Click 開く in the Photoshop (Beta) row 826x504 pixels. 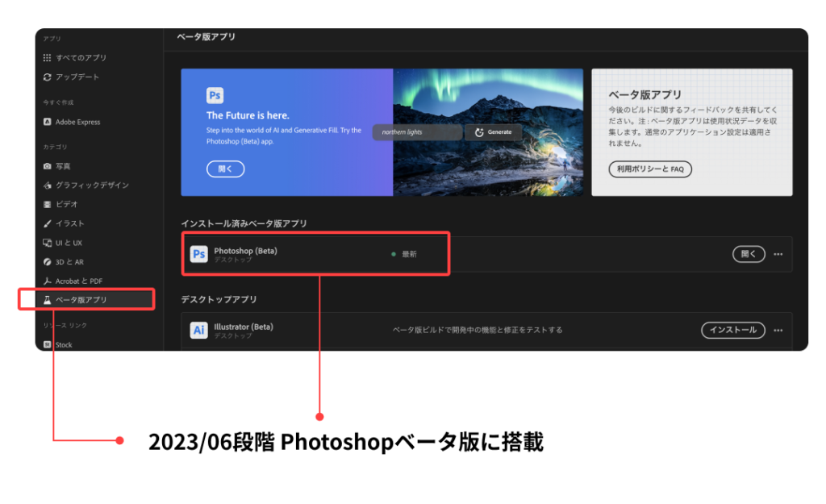tap(749, 254)
